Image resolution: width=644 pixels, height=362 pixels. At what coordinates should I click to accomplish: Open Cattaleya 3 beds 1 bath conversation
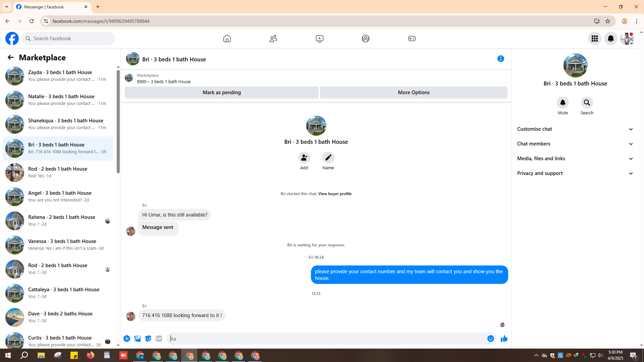coord(58,293)
